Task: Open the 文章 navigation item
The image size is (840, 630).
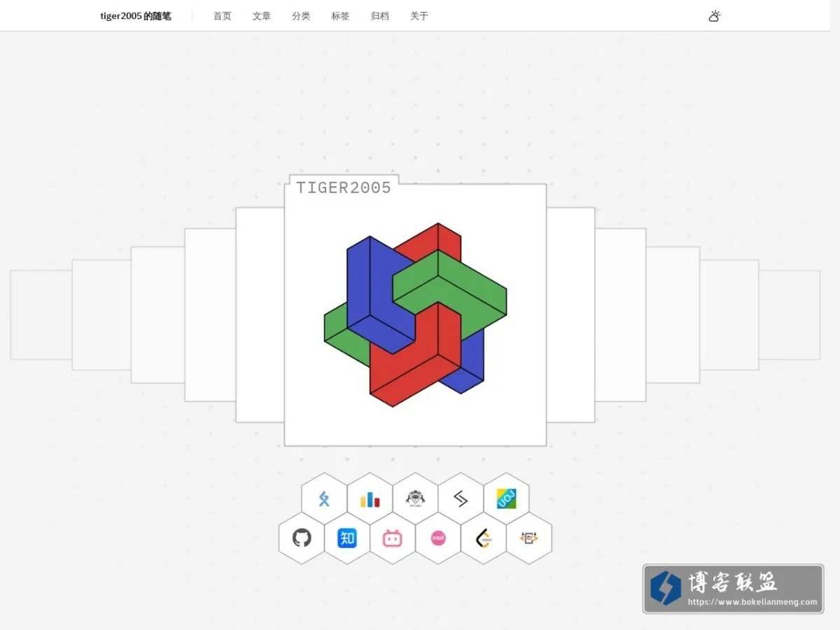Action: (262, 16)
